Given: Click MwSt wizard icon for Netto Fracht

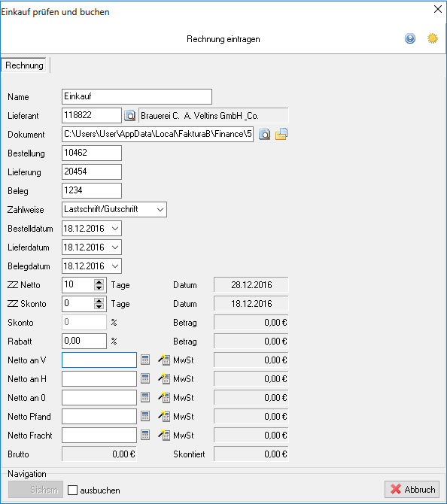Looking at the screenshot, I should coord(164,436).
